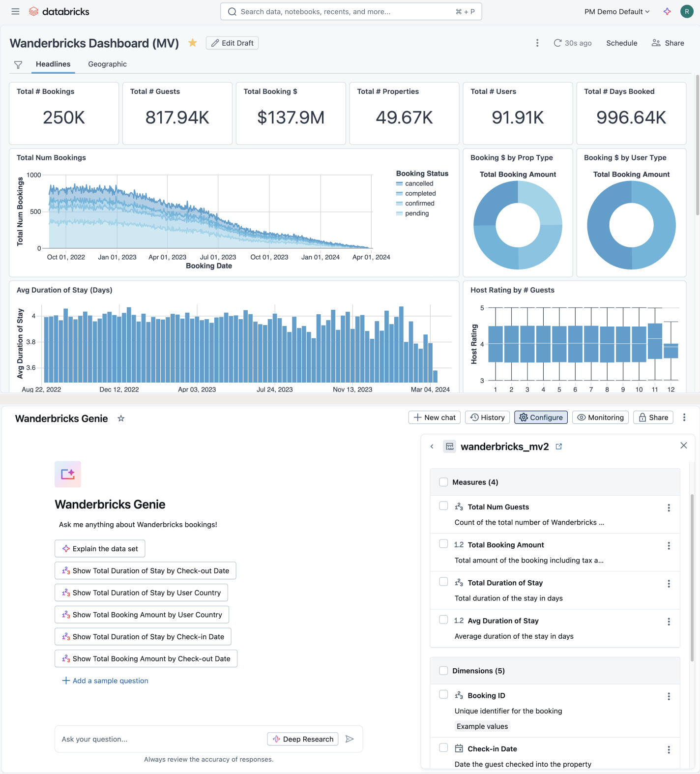Favorite the Wanderbricks Dashboard with star icon
Image resolution: width=700 pixels, height=774 pixels.
point(193,43)
